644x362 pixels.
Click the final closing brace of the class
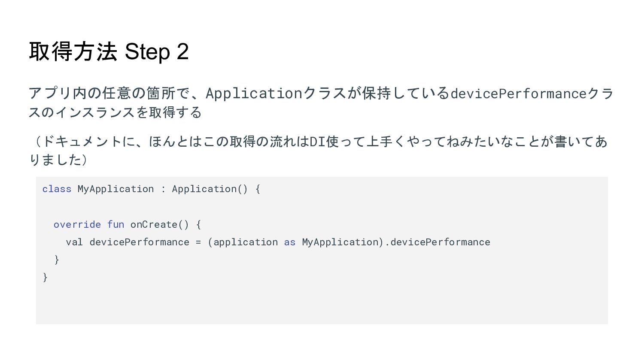[x=45, y=278]
